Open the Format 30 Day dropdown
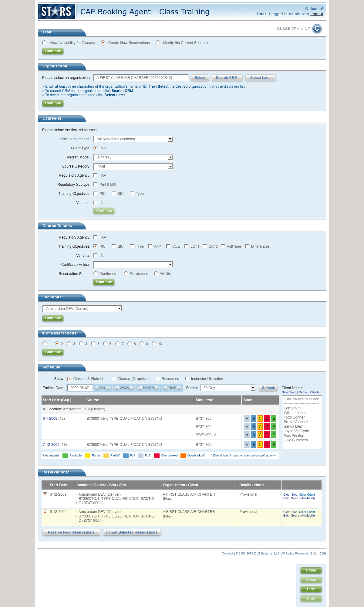Viewport: 364px width, 607px height. coord(253,388)
